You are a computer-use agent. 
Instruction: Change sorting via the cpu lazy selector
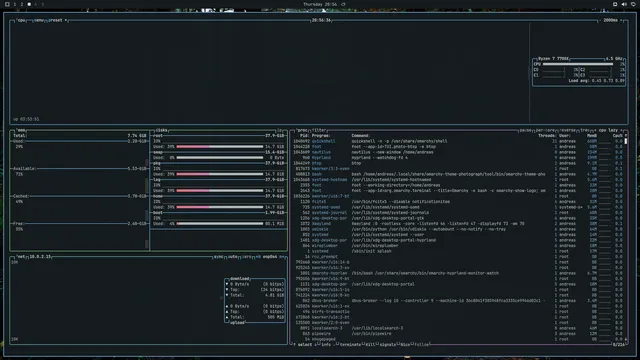coord(608,130)
